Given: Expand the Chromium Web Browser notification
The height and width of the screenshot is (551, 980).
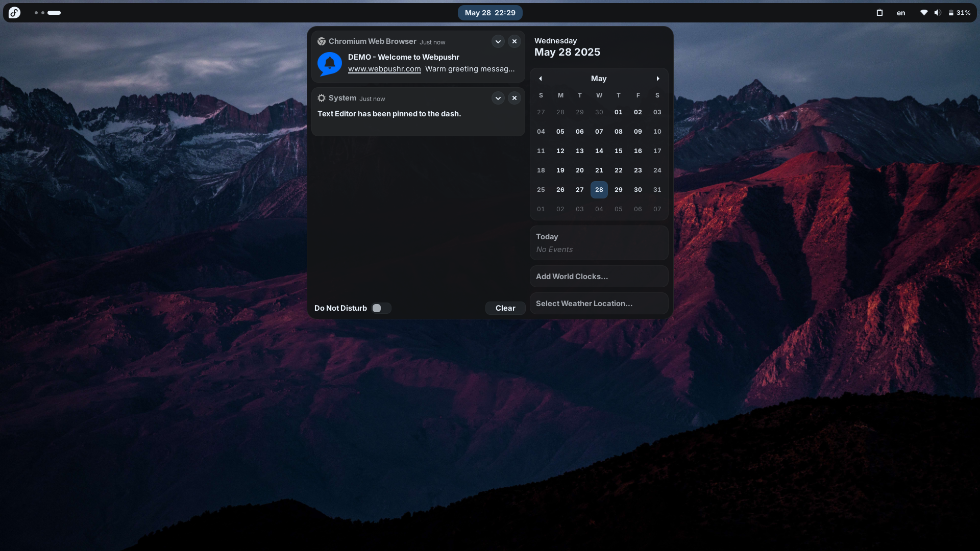Looking at the screenshot, I should (498, 41).
